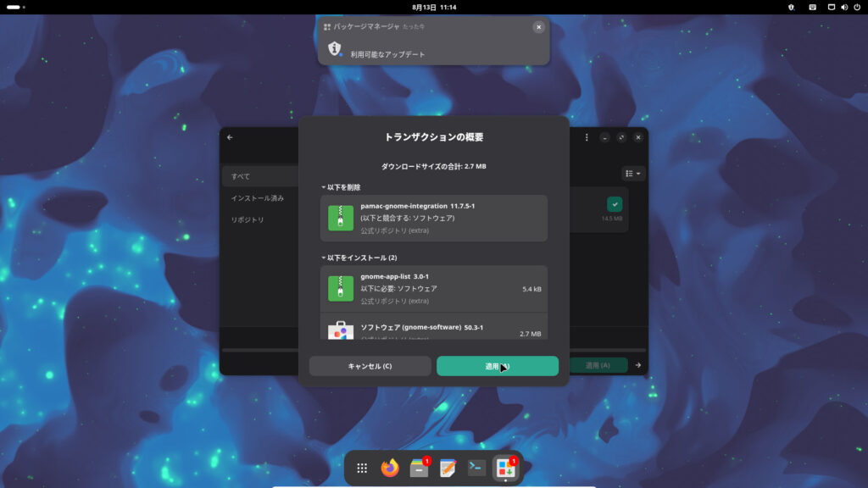Click the keyboard indicator in the top bar
The width and height of the screenshot is (868, 488).
coord(812,7)
